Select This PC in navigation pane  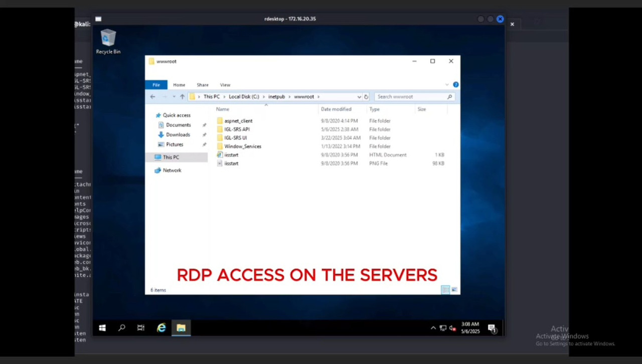click(171, 157)
